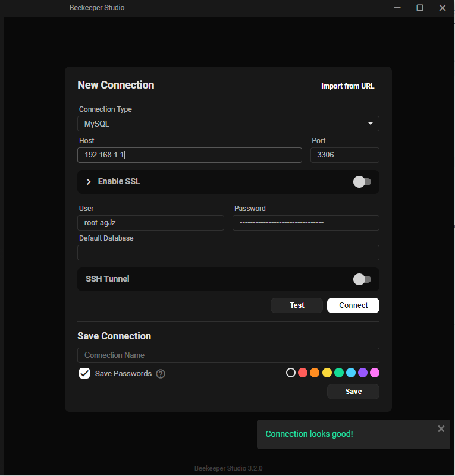Click the Connect button

point(353,305)
